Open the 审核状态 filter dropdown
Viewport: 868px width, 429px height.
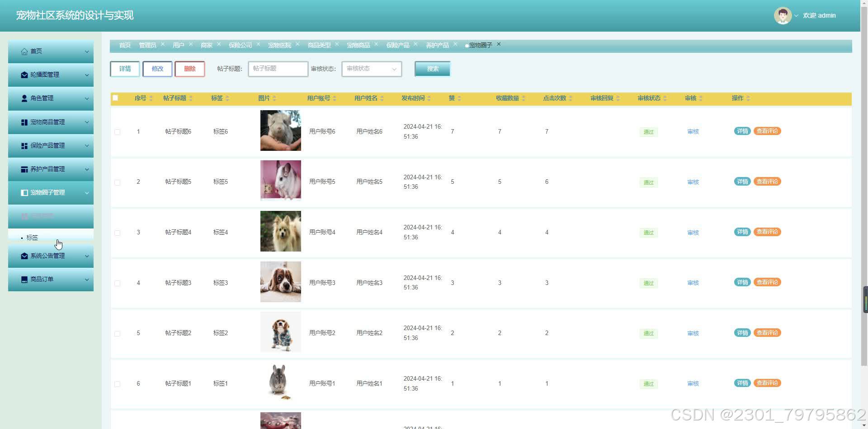pos(372,69)
